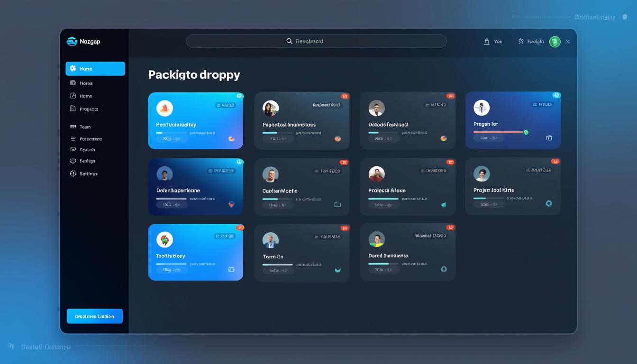637x364 pixels.
Task: Click teal outline icon on CuahanMoche card
Action: pos(338,205)
